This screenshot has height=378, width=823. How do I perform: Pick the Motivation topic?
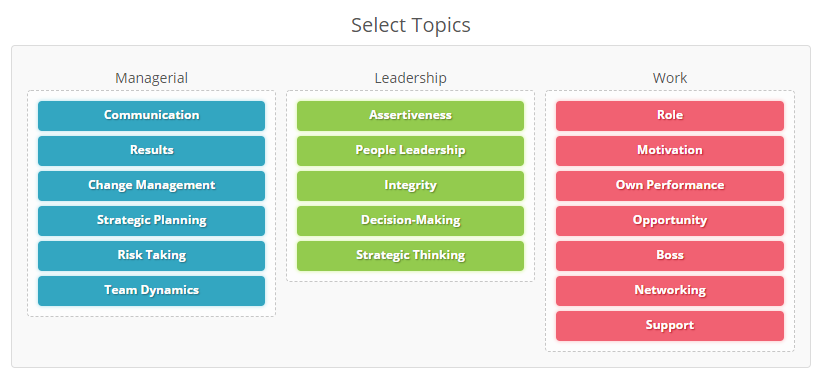(x=670, y=151)
